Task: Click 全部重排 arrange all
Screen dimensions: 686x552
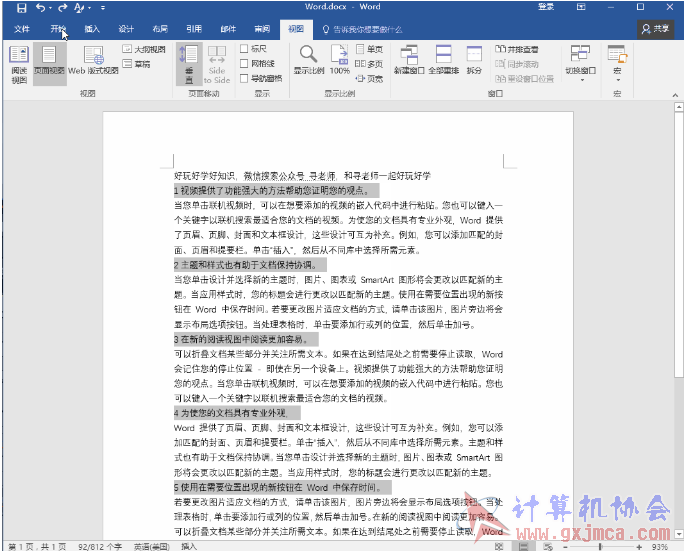Action: pos(444,59)
